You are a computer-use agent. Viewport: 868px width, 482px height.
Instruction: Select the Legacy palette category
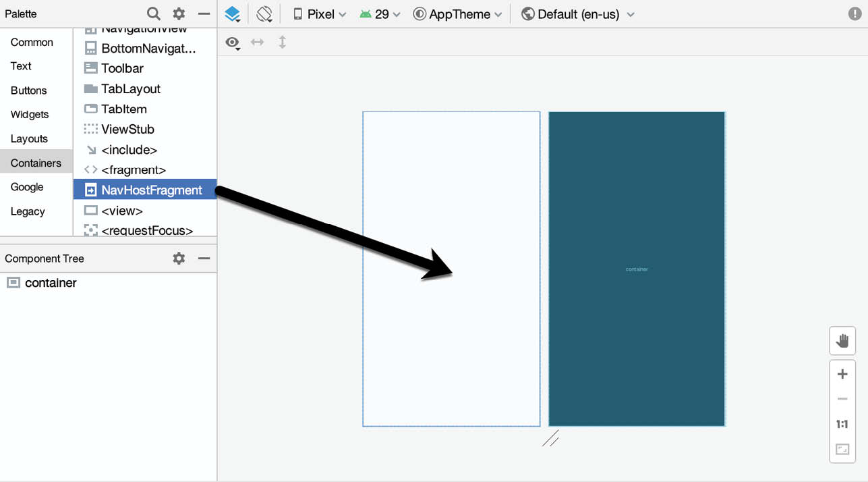pos(28,211)
